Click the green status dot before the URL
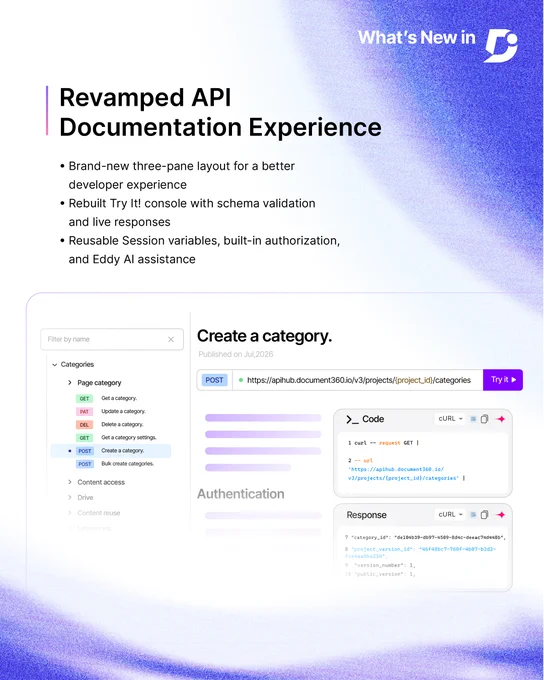The width and height of the screenshot is (544, 680). (x=241, y=380)
